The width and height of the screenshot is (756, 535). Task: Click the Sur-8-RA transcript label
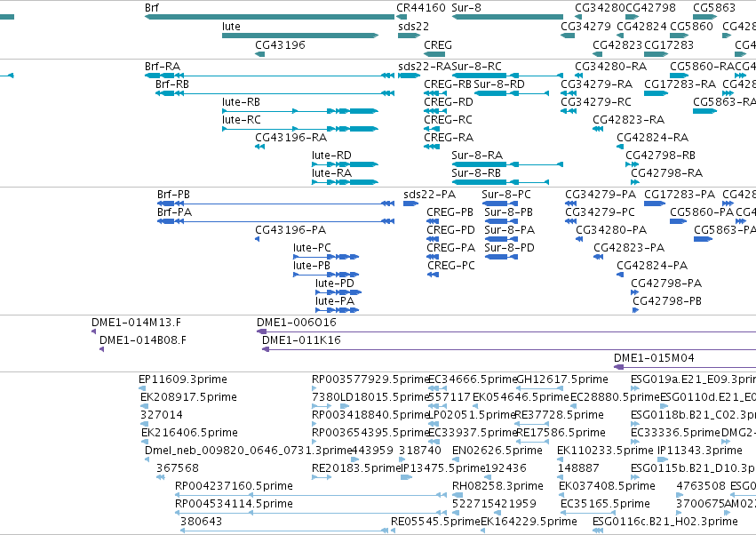click(477, 156)
